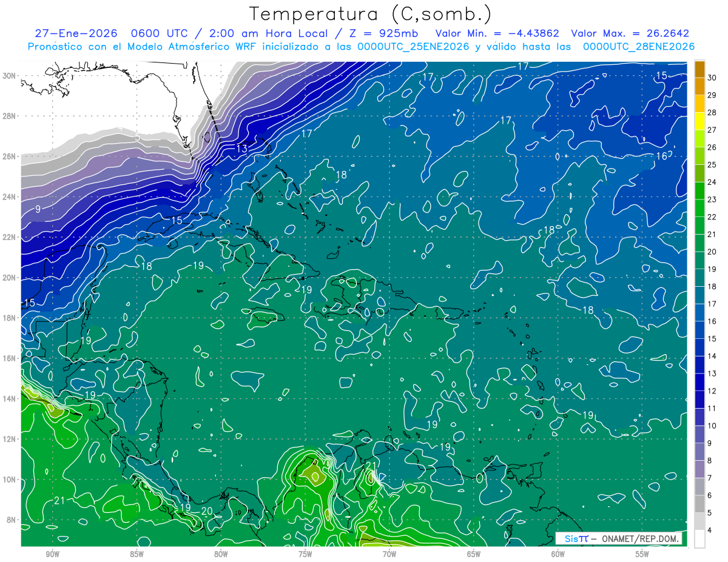The height and width of the screenshot is (562, 728).
Task: Click the '9' contour label over Gulf
Action: click(x=38, y=209)
